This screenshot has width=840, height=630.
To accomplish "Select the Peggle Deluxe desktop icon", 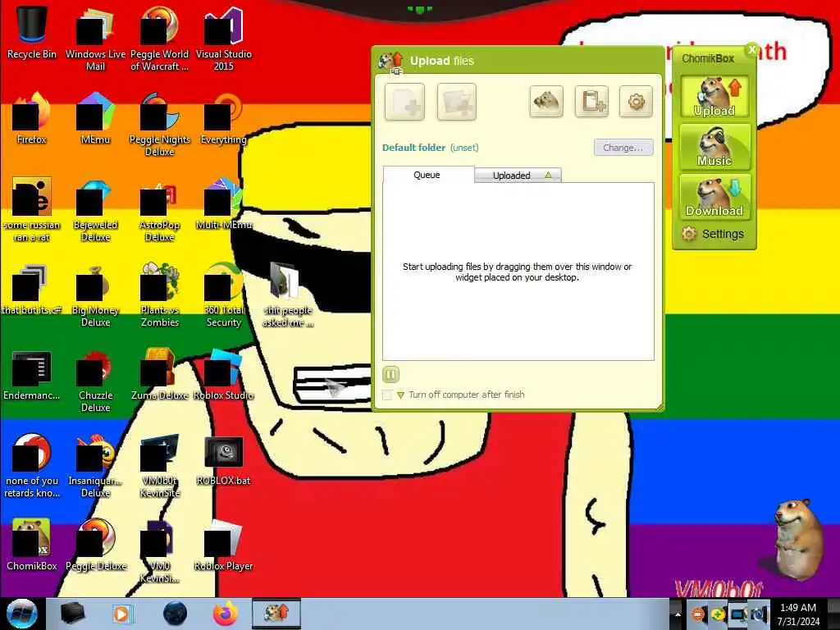I will (95, 546).
